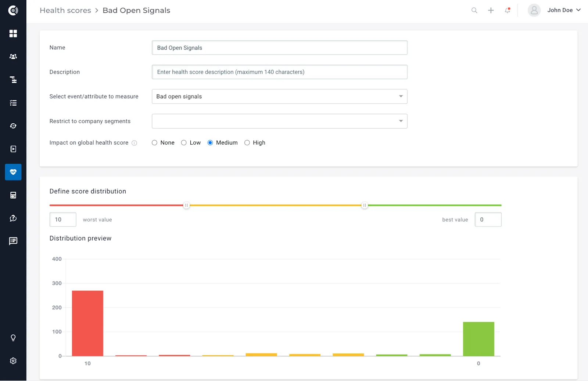Open the checklist tasks sidebar icon
The height and width of the screenshot is (381, 588).
13,103
